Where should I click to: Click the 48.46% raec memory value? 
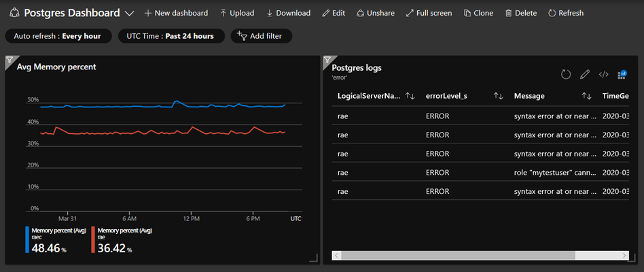(x=49, y=249)
